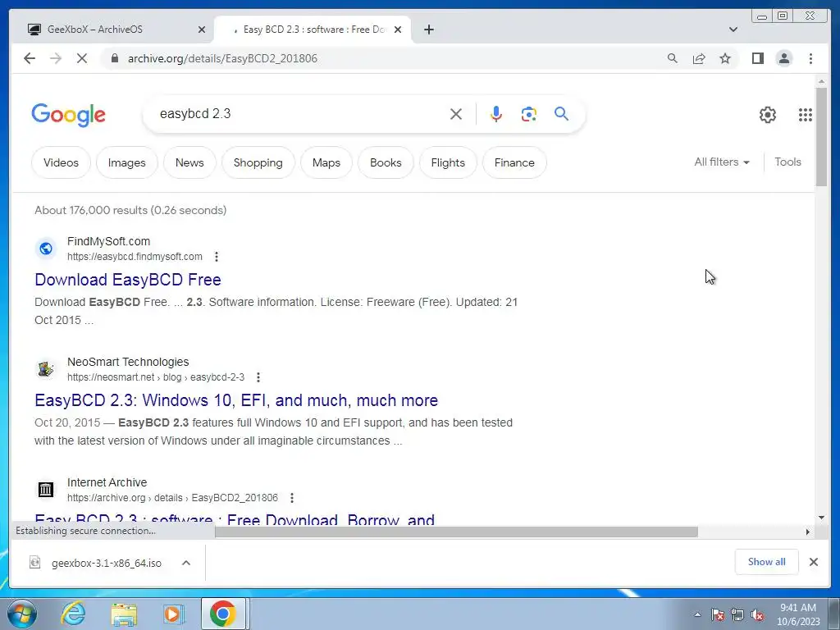Screen dimensions: 840x630
Task: Click the NeoSmart Technologies site name
Action: tap(128, 362)
